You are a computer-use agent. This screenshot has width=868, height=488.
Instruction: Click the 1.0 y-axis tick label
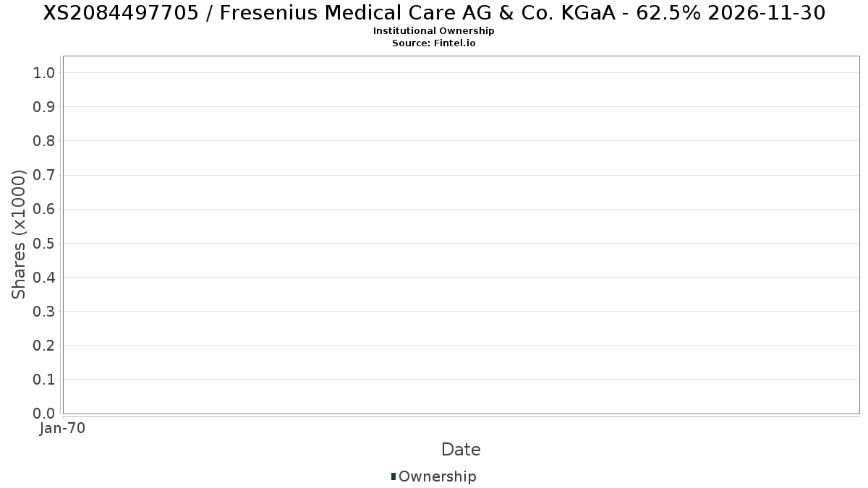tap(44, 72)
